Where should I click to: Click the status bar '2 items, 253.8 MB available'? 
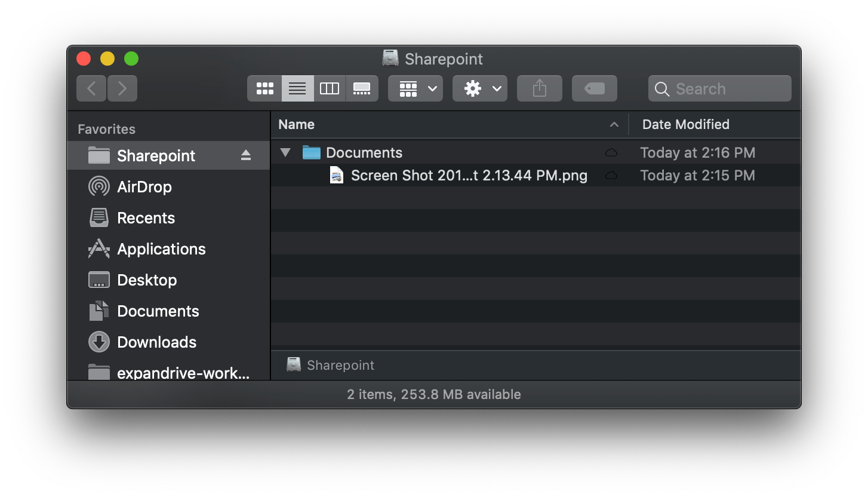point(434,394)
